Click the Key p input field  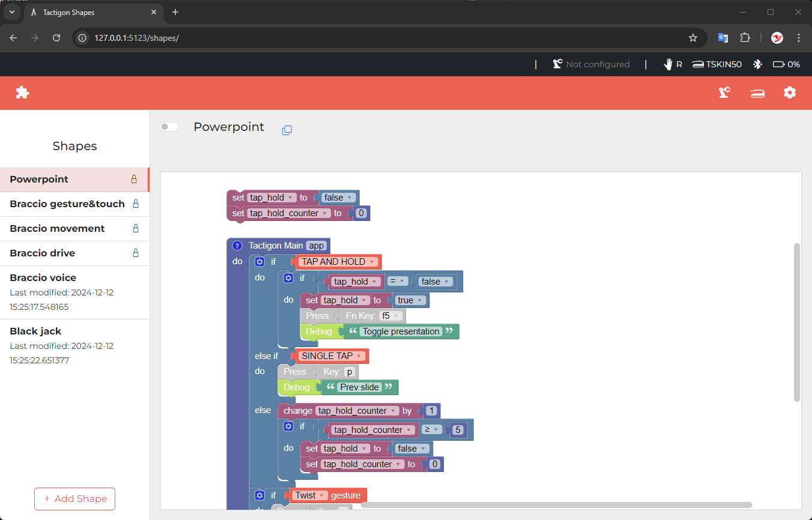coord(350,372)
